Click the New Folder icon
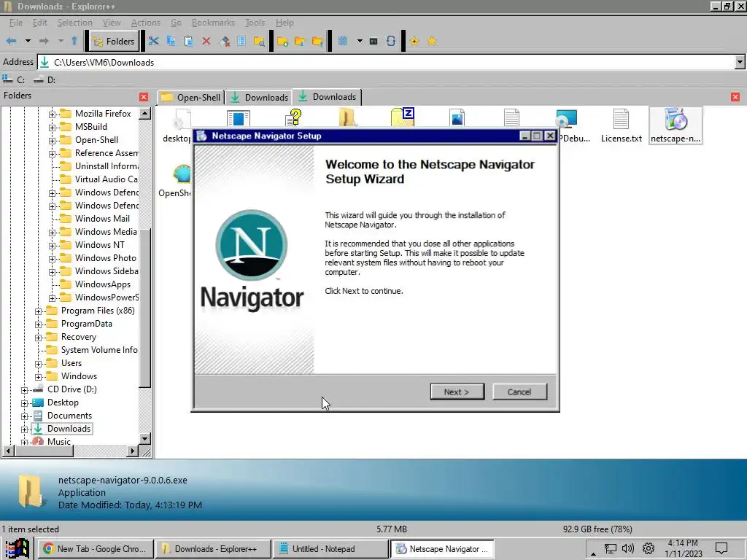 point(282,42)
